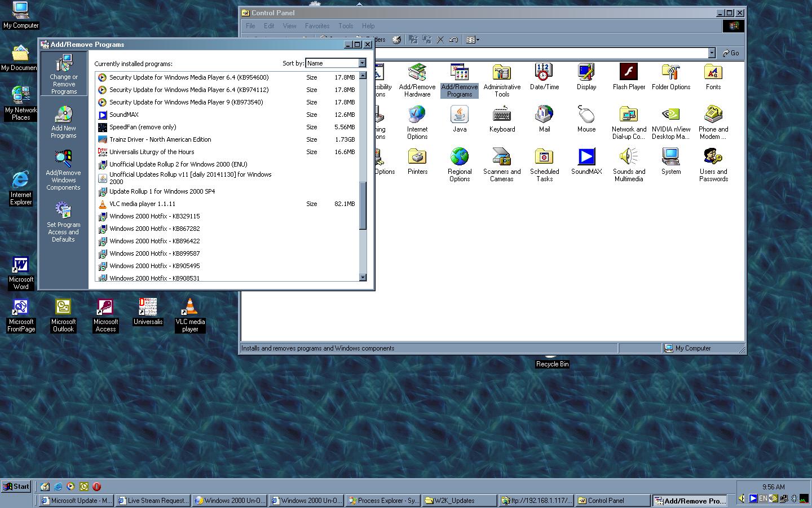Open the Views dropdown in Control Panel toolbar
The height and width of the screenshot is (508, 812).
point(473,40)
